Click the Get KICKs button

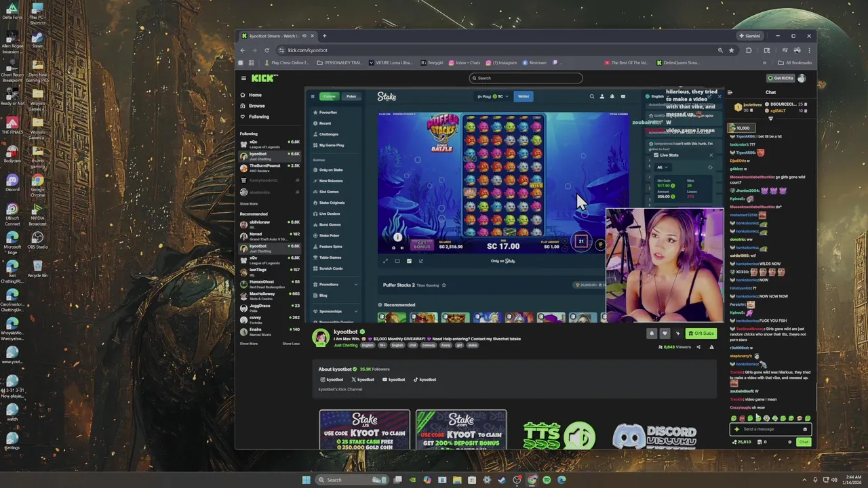click(781, 78)
